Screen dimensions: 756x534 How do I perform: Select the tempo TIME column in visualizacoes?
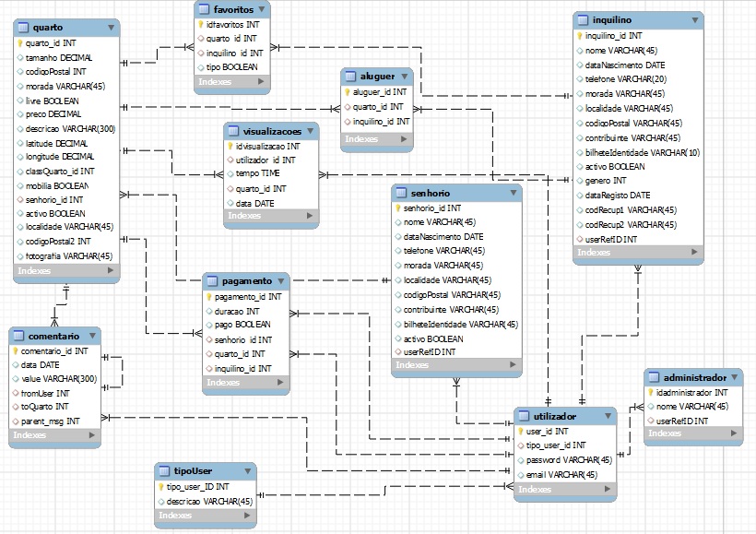point(256,173)
